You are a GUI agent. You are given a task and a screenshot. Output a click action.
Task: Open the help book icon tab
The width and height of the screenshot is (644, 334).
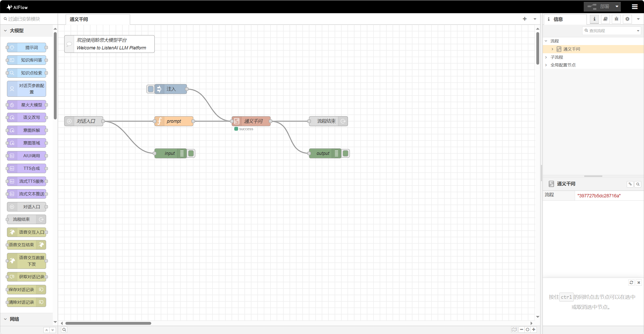(605, 19)
